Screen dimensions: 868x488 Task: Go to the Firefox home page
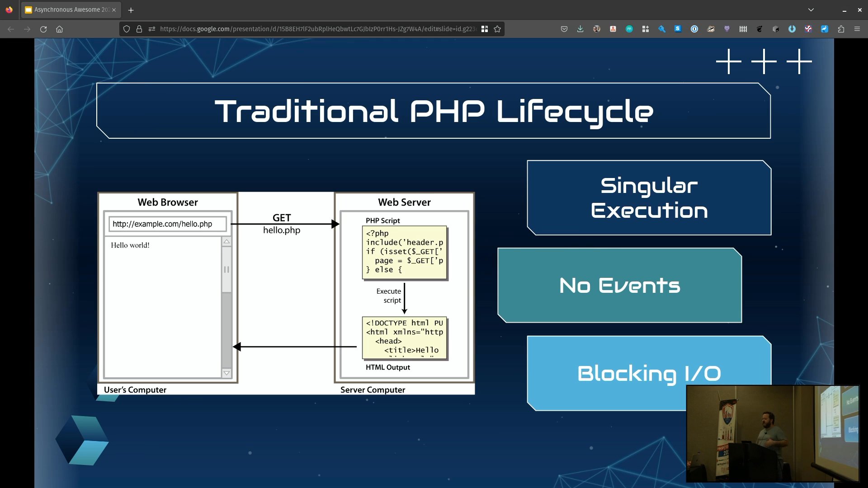(x=59, y=29)
